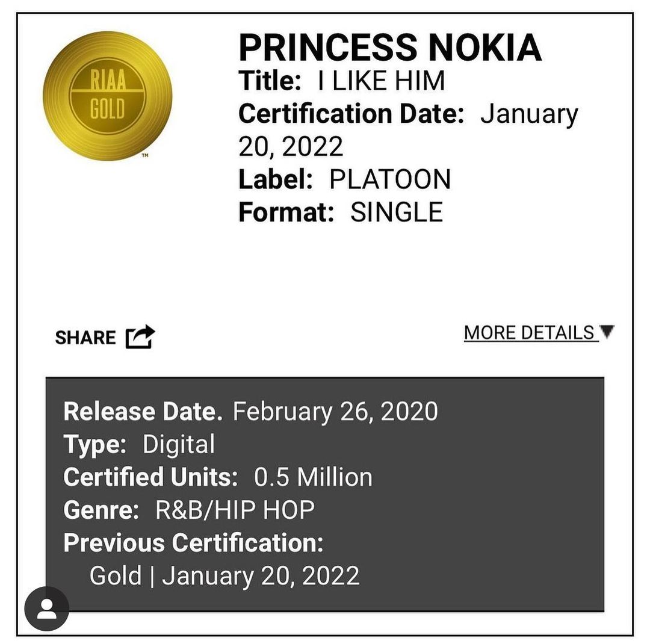The image size is (650, 644).
Task: Click the Title field label
Action: [x=270, y=81]
